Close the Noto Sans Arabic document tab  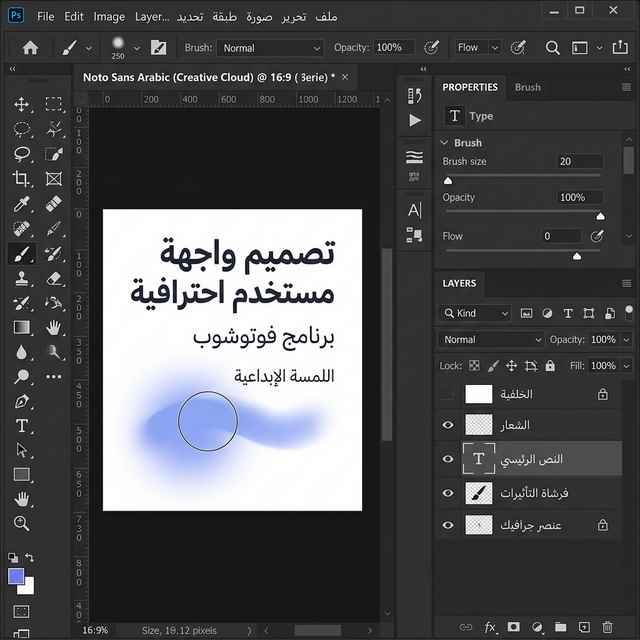[345, 77]
